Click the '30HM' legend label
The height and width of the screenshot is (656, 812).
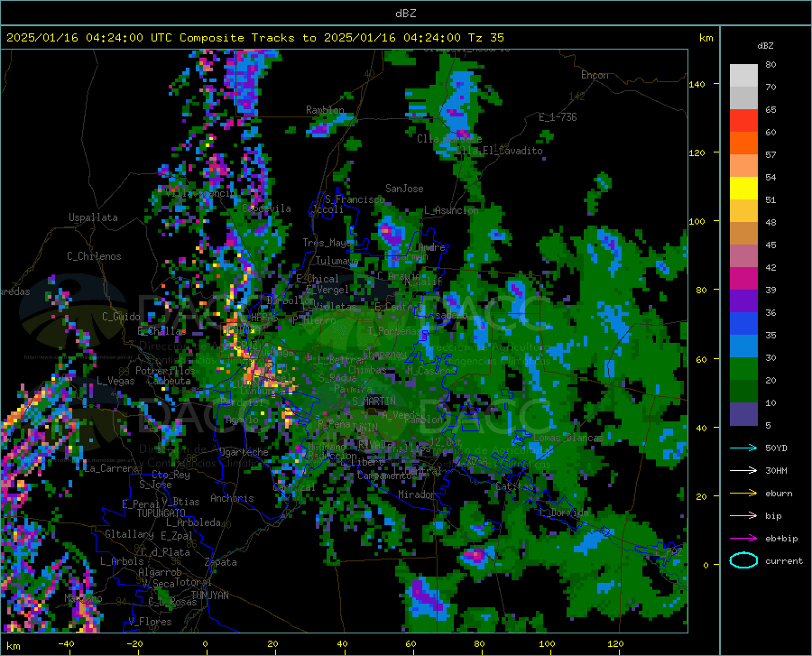coord(776,471)
